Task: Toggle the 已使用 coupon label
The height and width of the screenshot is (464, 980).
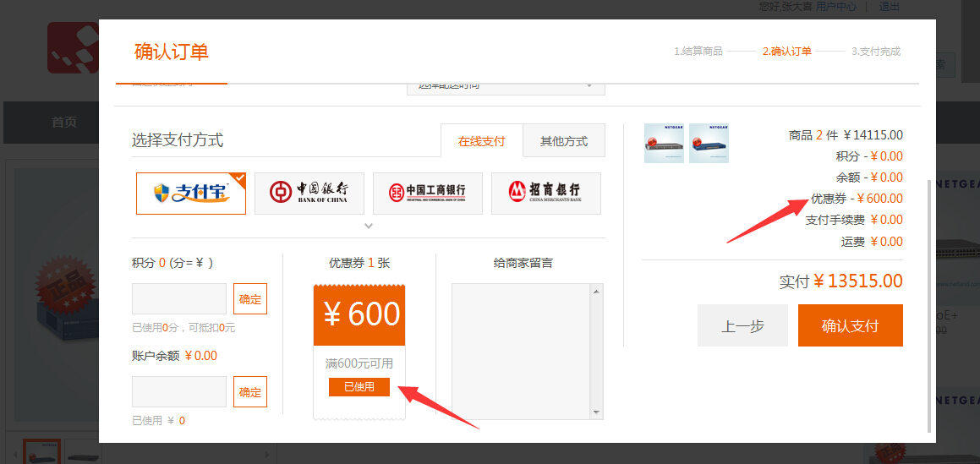Action: (359, 386)
